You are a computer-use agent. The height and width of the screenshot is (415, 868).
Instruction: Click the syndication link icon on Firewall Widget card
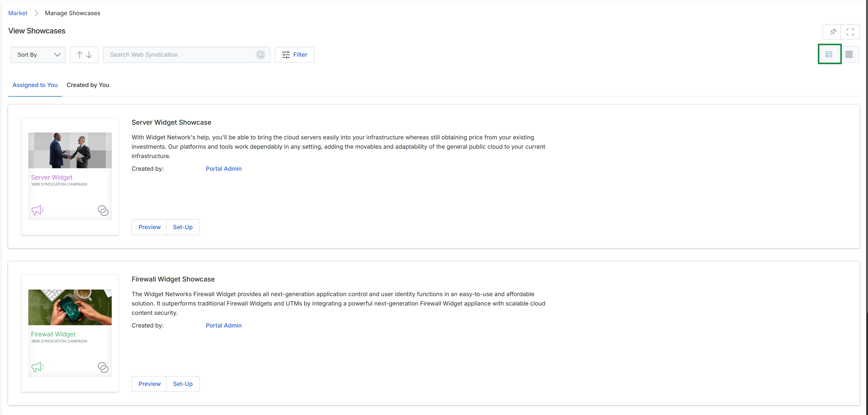point(103,367)
